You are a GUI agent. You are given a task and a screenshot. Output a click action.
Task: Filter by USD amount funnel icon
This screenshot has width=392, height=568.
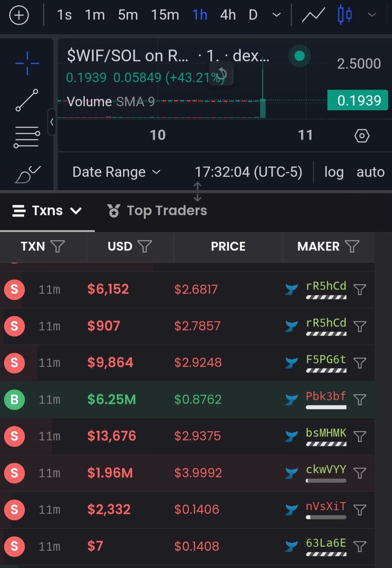coord(144,246)
